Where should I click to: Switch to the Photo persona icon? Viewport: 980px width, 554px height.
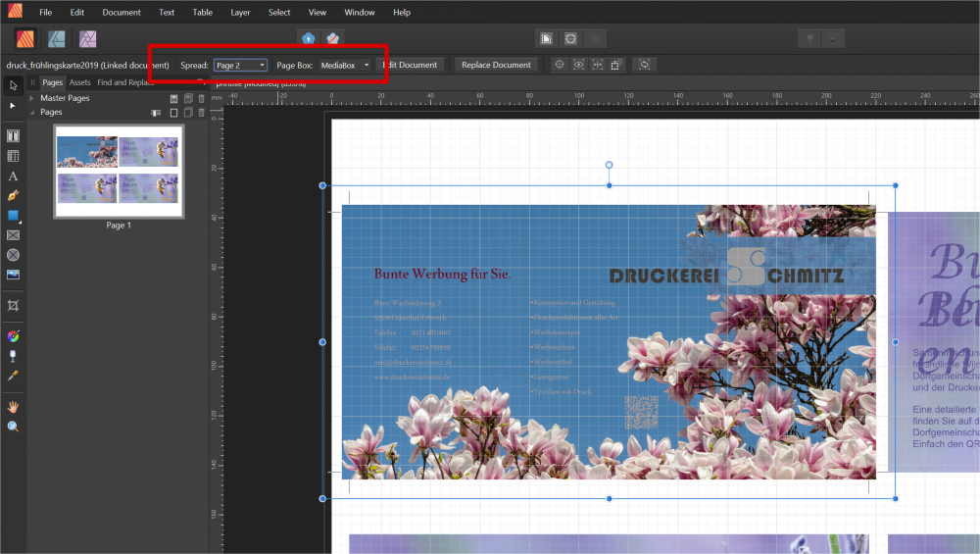click(x=87, y=39)
